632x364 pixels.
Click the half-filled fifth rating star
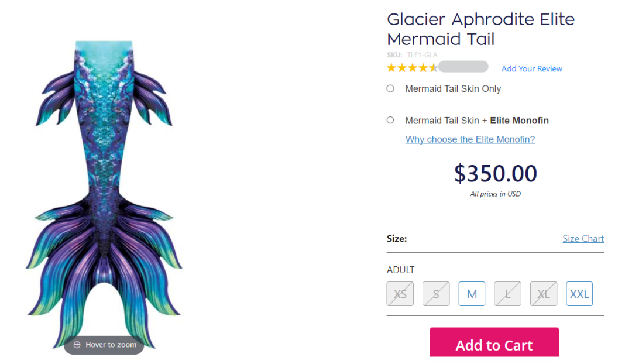434,68
